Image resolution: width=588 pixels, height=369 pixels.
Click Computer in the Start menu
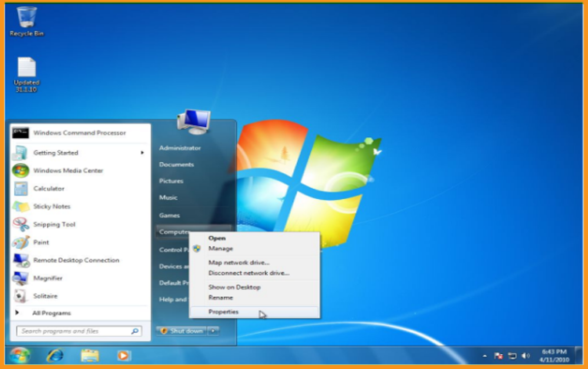point(173,232)
